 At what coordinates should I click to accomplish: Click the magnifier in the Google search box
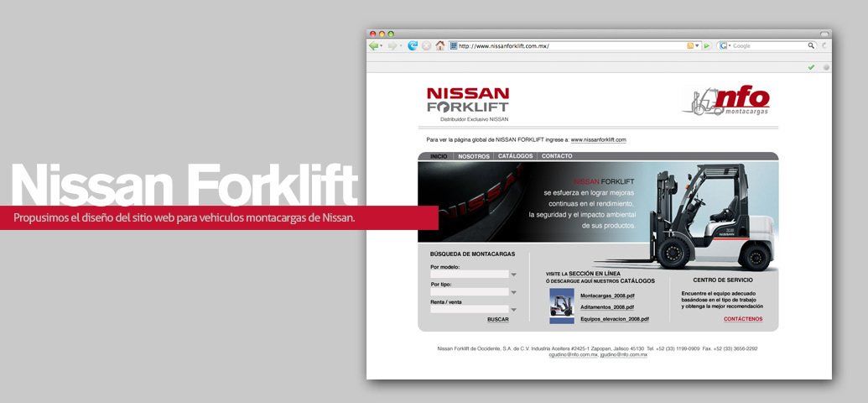pos(811,46)
